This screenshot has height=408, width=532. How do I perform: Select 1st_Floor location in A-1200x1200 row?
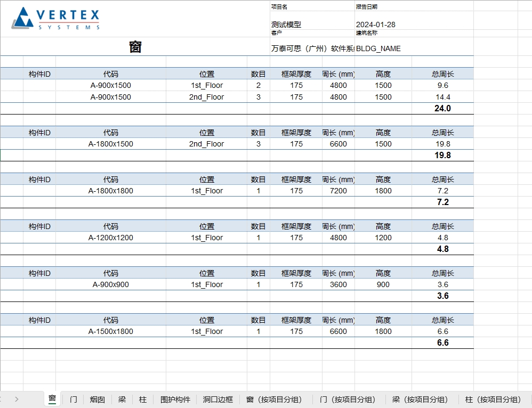coord(207,238)
